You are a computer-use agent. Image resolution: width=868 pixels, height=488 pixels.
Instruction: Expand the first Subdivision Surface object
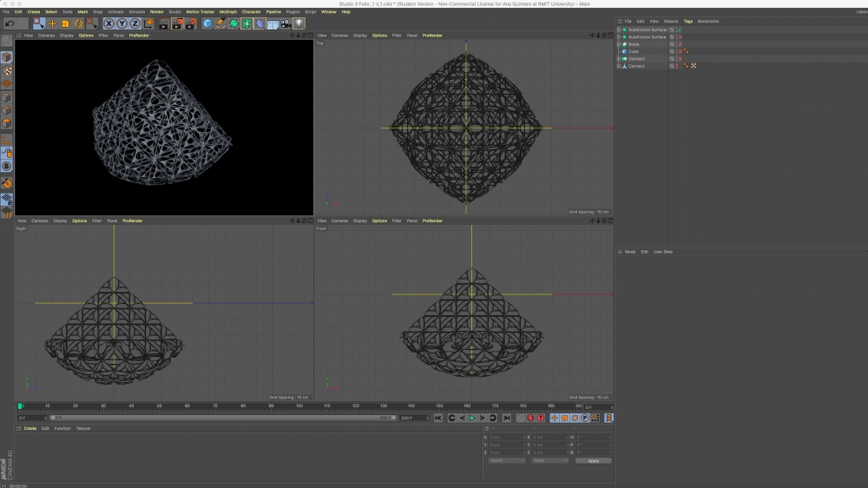[619, 30]
